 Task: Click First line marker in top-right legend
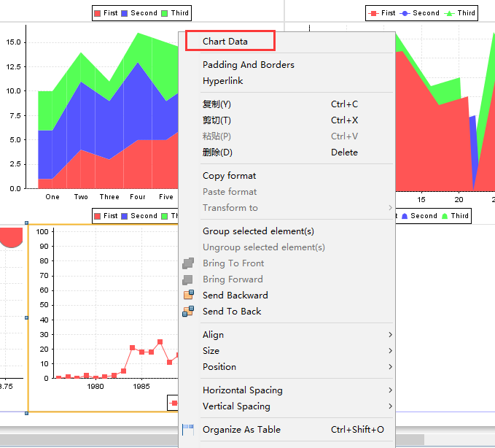click(x=373, y=13)
